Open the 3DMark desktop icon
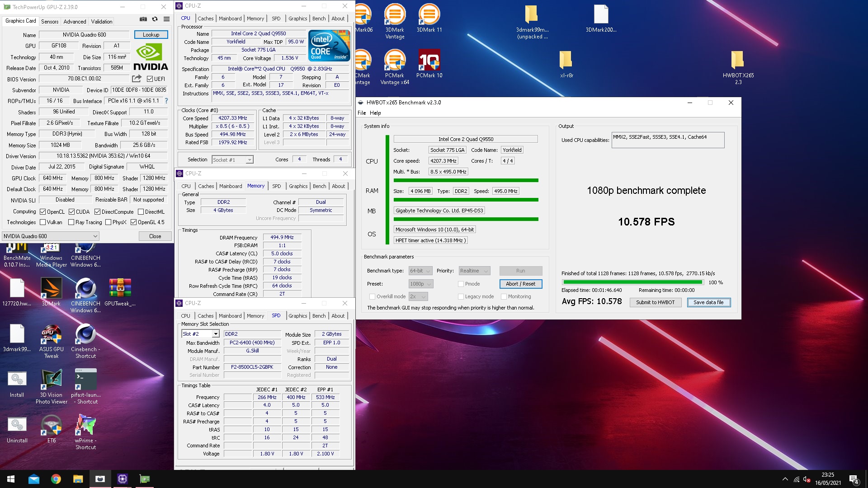Image resolution: width=868 pixels, height=488 pixels. click(x=51, y=292)
